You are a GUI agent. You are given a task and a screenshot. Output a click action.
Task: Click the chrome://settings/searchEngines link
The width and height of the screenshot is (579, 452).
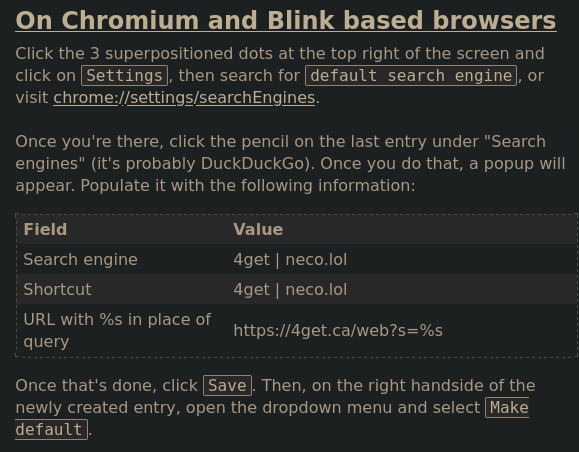(x=184, y=98)
